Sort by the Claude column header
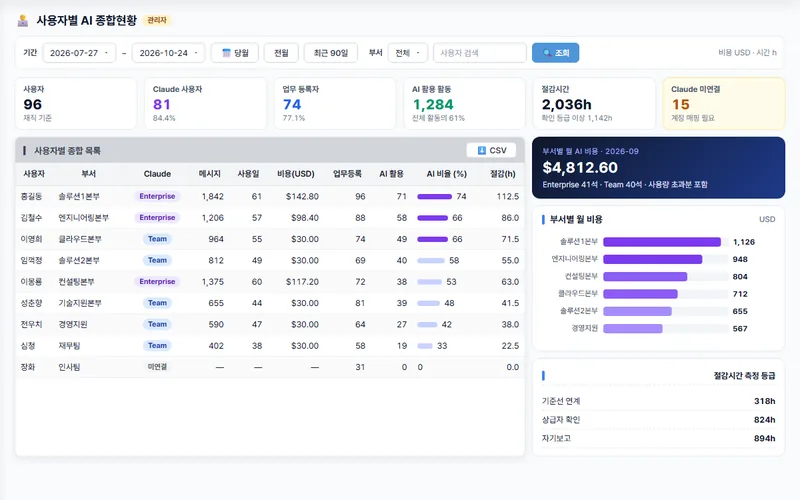This screenshot has width=800, height=500. (157, 173)
